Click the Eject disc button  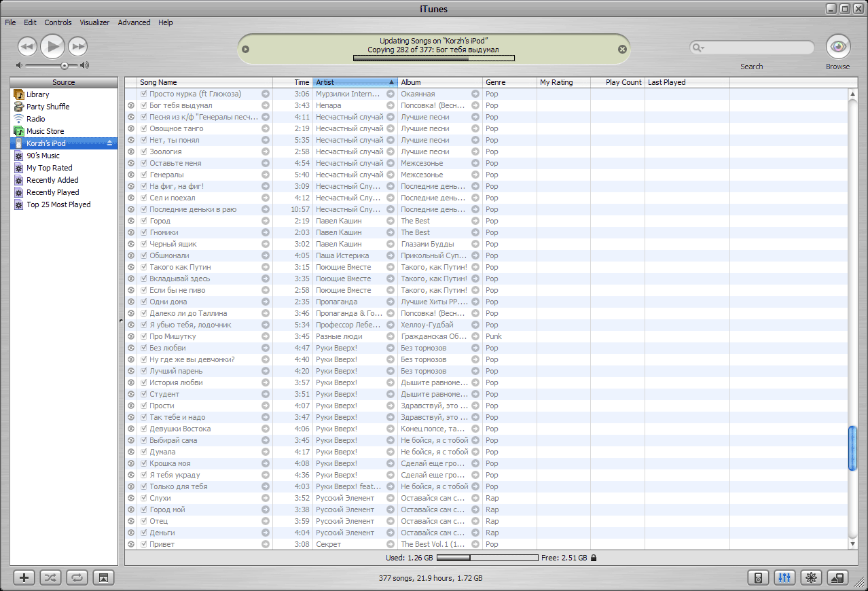pos(837,578)
